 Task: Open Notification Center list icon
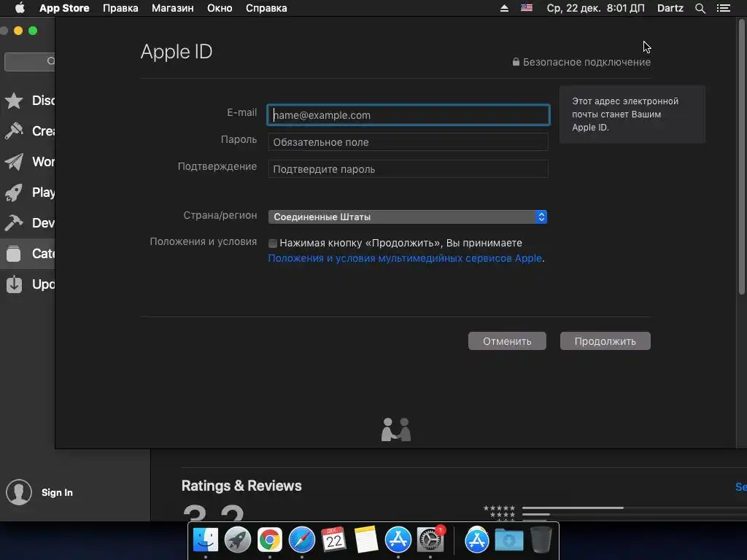723,8
